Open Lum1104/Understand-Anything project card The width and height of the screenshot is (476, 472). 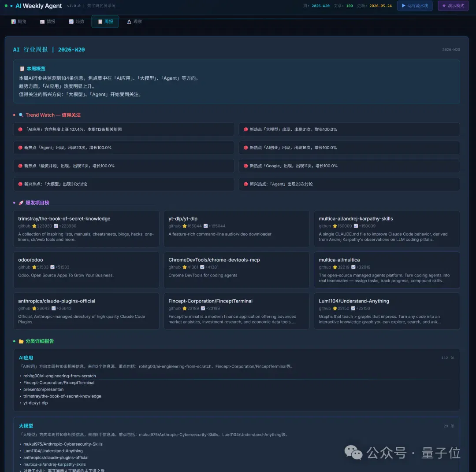[x=387, y=311]
